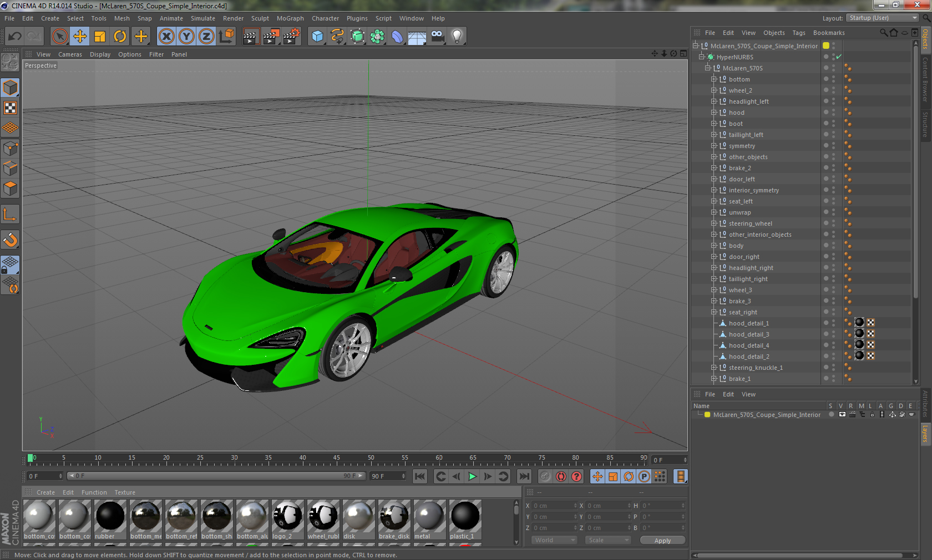Play the animation forward

point(472,476)
